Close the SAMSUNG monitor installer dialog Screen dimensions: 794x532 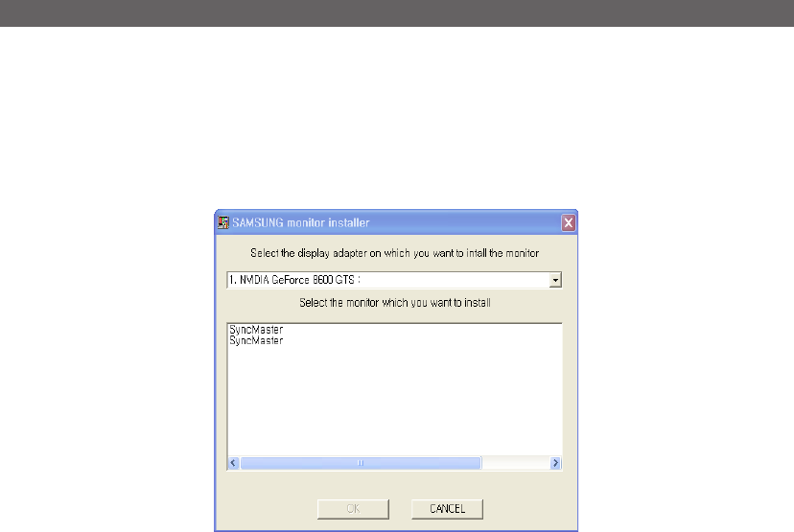568,222
